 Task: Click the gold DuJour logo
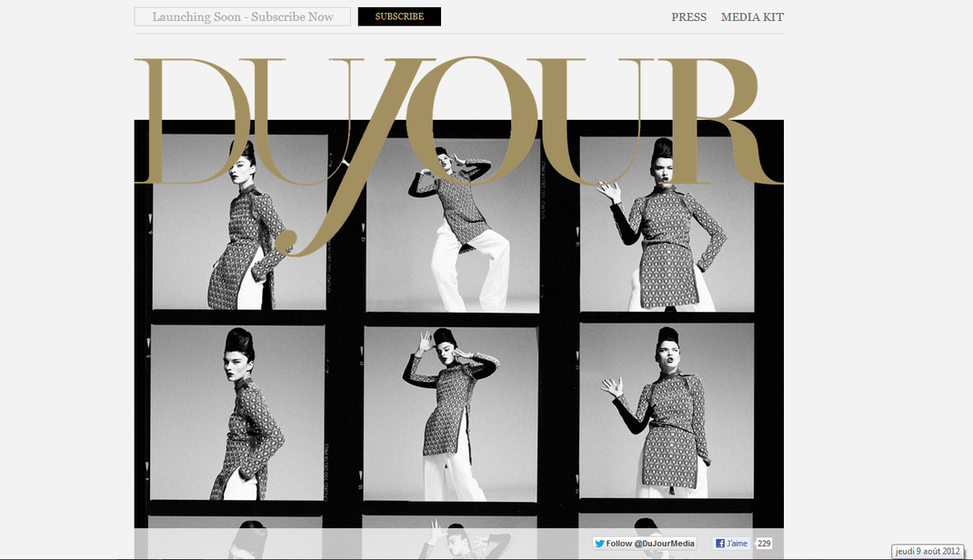tap(455, 118)
